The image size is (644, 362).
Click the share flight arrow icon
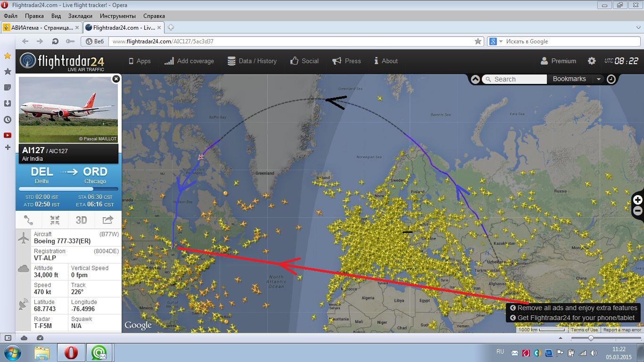coord(107,220)
